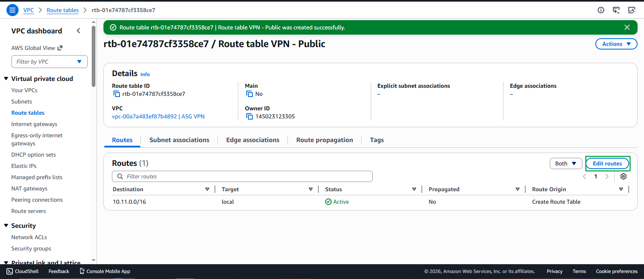
Task: Go to previous routes page
Action: [x=584, y=176]
